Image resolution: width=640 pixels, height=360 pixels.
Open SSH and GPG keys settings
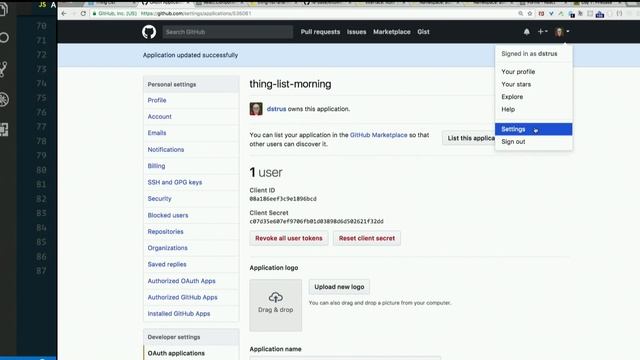tap(175, 182)
